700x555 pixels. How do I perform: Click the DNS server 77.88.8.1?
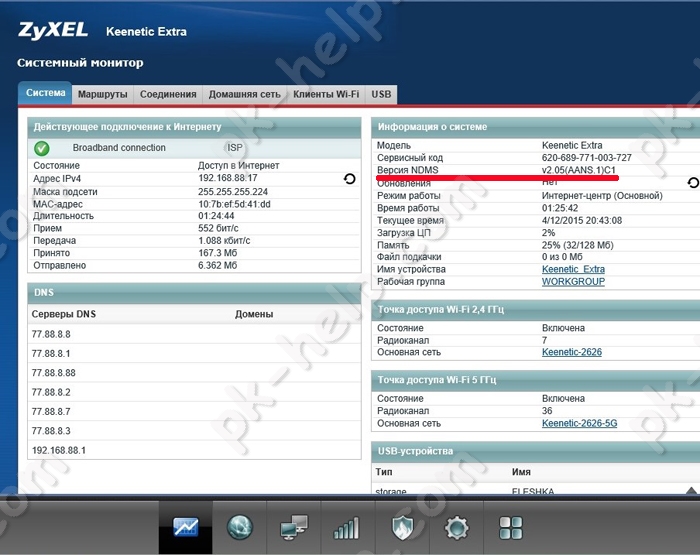(x=51, y=353)
